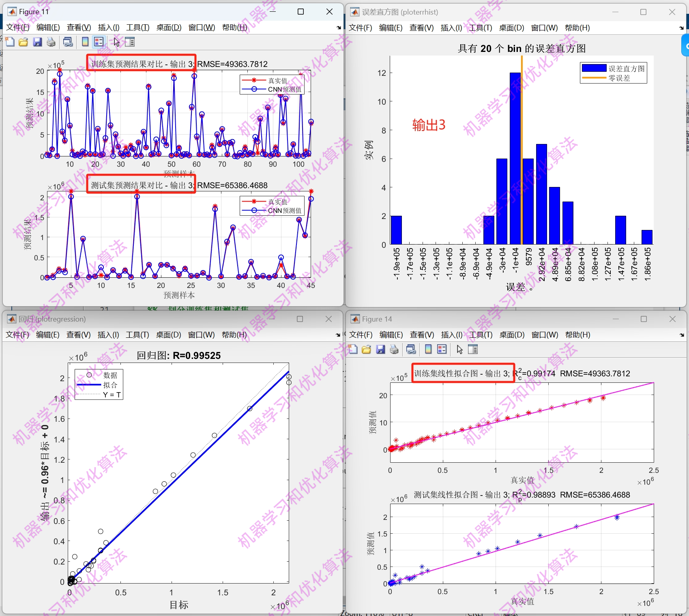Close the Figure 11 window
The height and width of the screenshot is (616, 689).
point(329,12)
